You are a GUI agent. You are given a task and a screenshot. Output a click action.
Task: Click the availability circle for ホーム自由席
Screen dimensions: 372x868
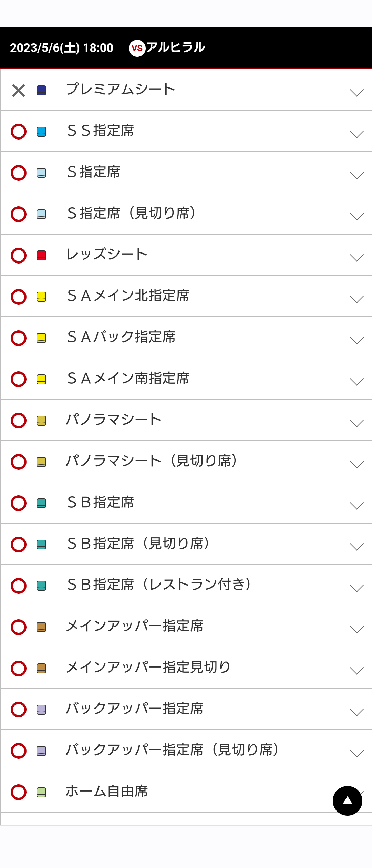point(19,792)
